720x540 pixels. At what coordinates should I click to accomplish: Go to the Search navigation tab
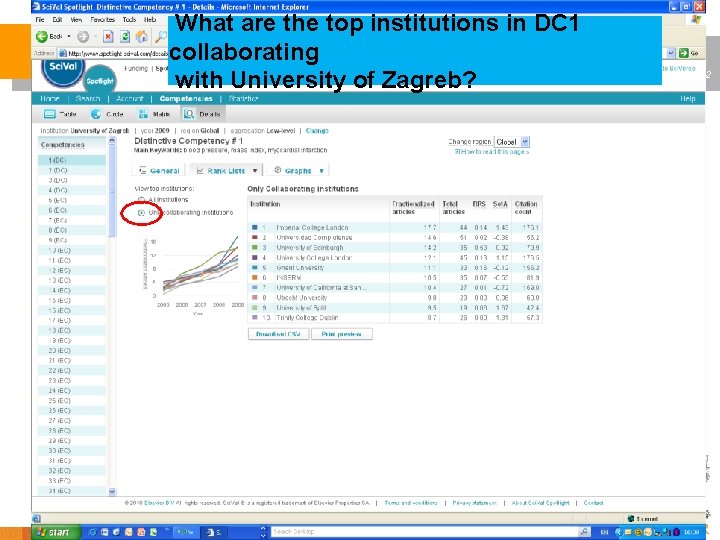point(88,99)
